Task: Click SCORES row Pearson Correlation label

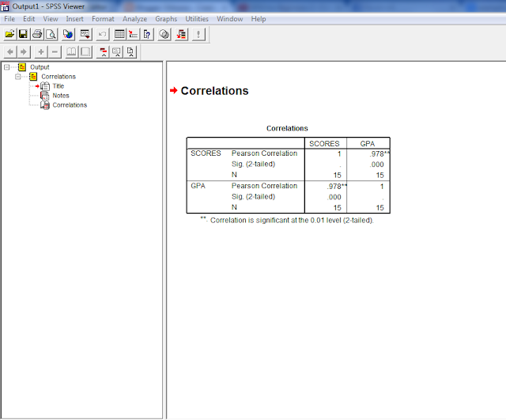Action: coord(264,153)
